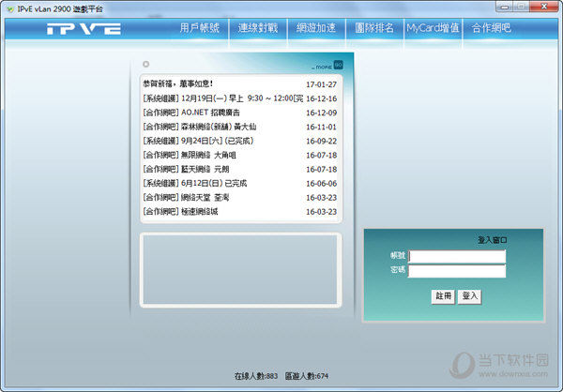Viewport: 563px width, 392px height.
Task: Open news item 極速網絡城
Action: 180,211
